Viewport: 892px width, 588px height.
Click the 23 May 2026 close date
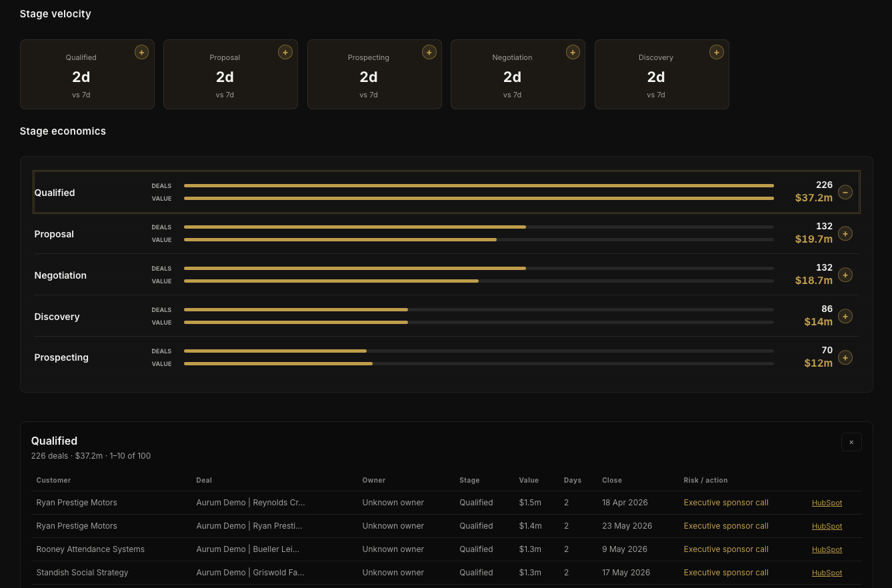(627, 526)
